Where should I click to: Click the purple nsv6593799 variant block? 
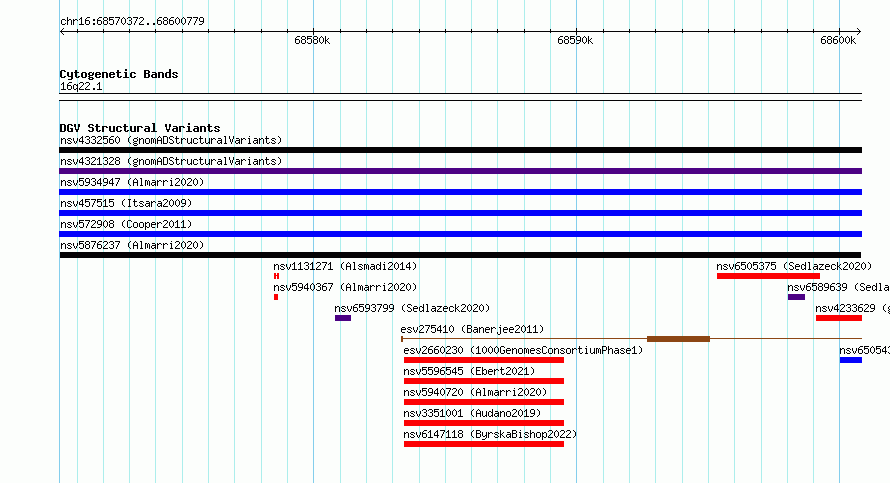click(x=343, y=318)
